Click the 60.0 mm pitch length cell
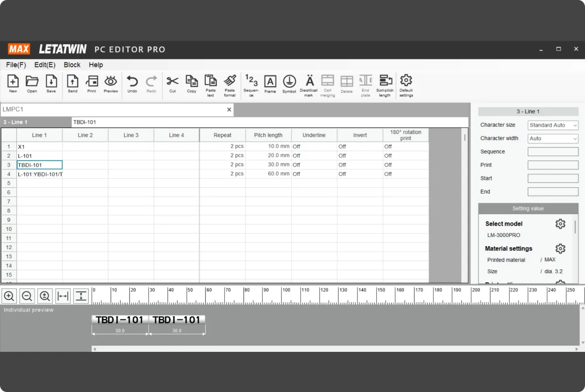This screenshot has width=585, height=392. [268, 174]
